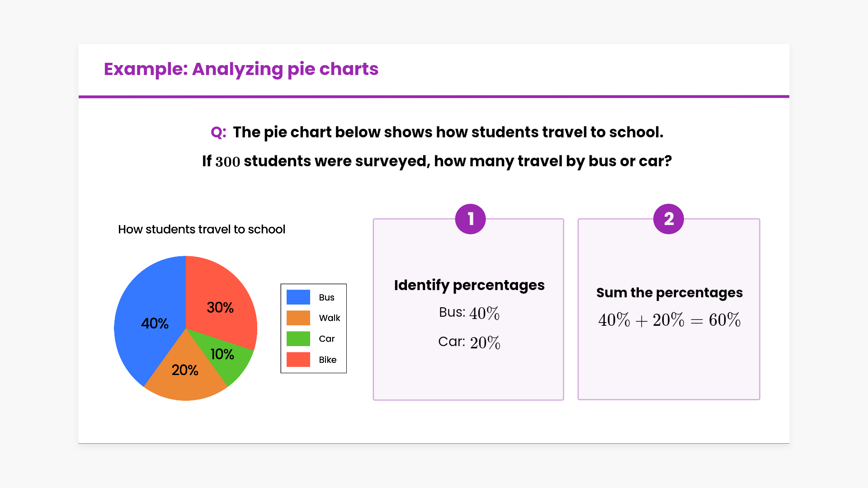The width and height of the screenshot is (868, 488).
Task: Click the "Walk" legend label text
Action: pos(329,318)
